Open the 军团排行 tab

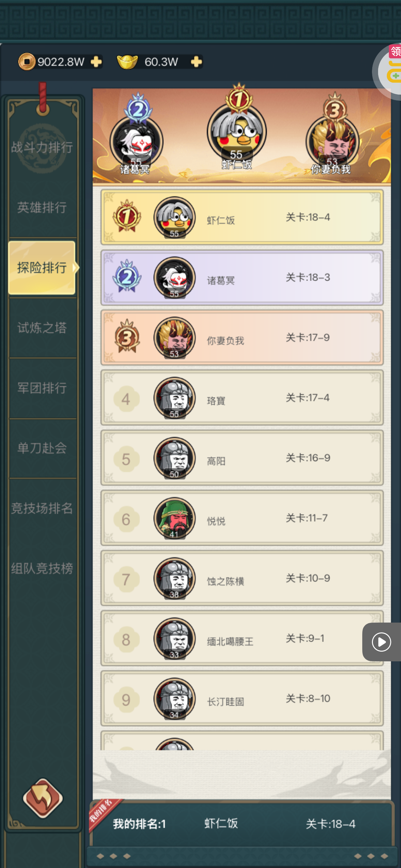[42, 388]
